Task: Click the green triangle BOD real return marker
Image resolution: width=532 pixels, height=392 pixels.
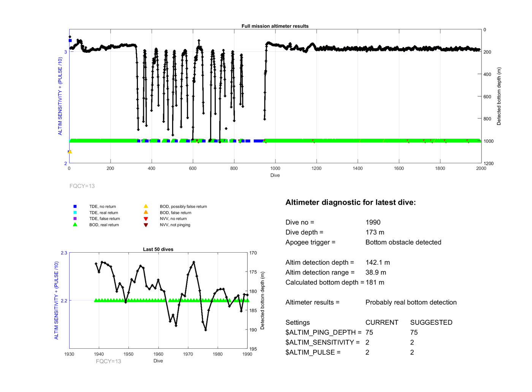Action: [75, 224]
